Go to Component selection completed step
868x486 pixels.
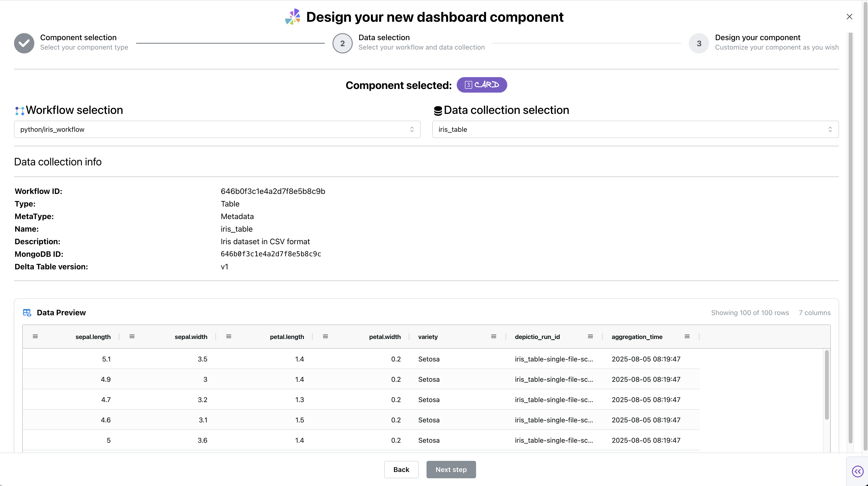pos(24,43)
